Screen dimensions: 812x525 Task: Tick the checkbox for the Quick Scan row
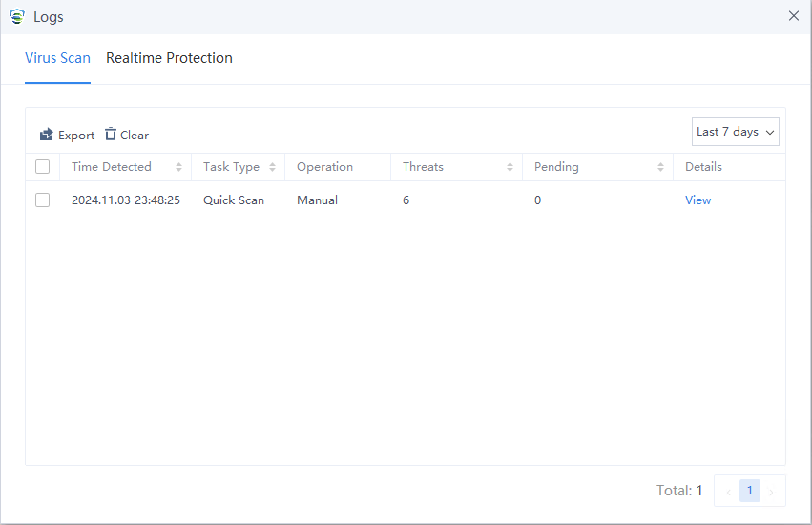42,200
